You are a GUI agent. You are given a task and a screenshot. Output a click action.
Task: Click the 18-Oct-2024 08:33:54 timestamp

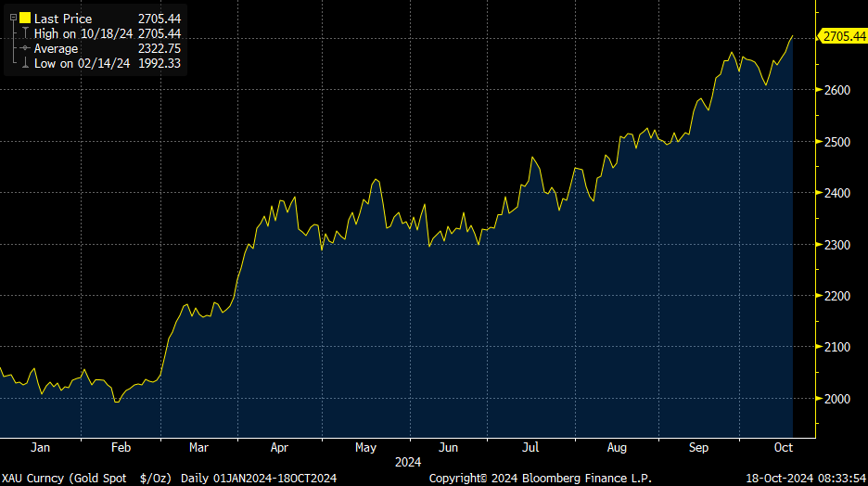[805, 478]
